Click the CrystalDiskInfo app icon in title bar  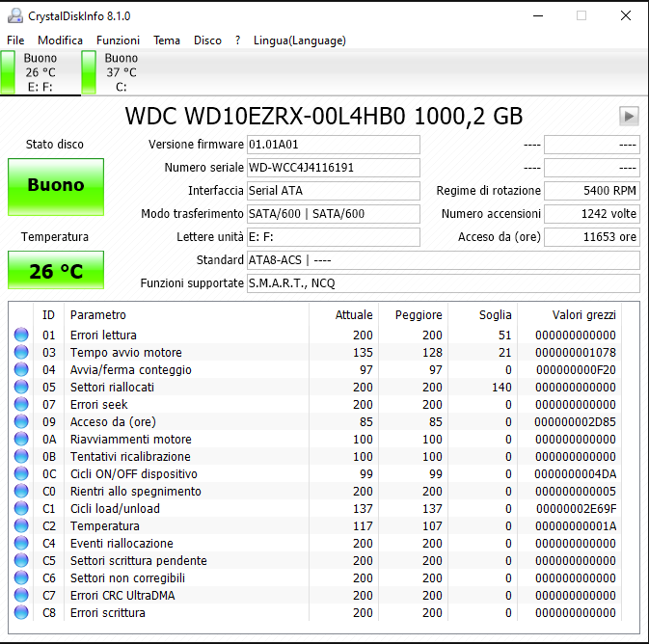coord(15,15)
